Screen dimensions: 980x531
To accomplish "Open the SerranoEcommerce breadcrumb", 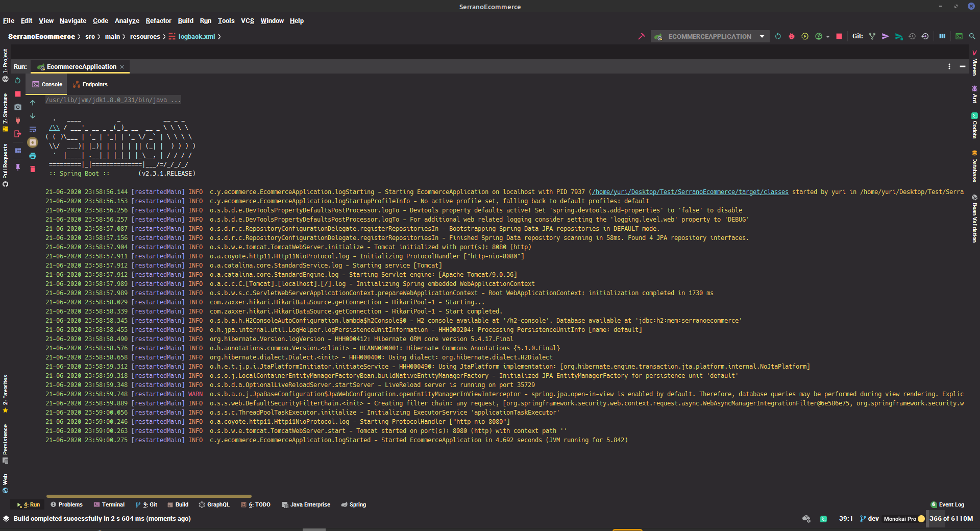I will point(41,36).
